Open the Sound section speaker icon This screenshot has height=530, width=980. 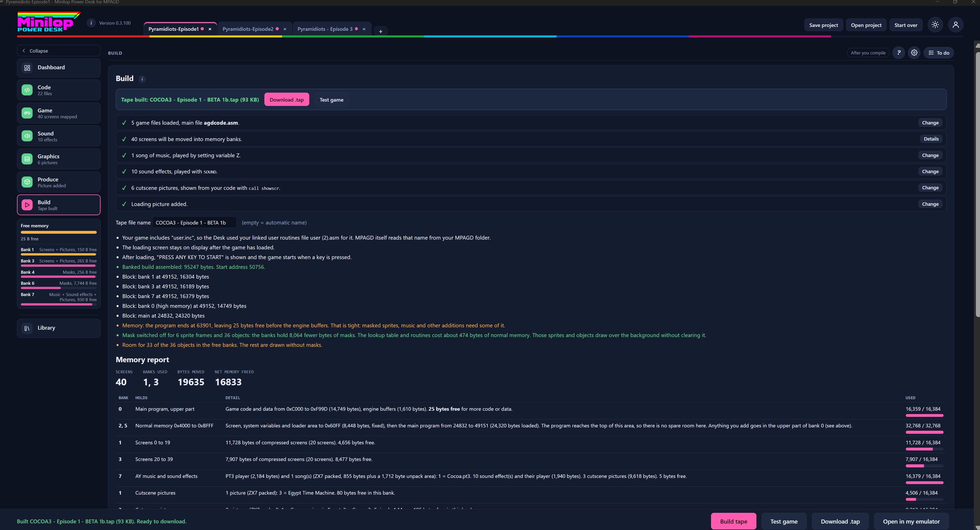tap(27, 136)
